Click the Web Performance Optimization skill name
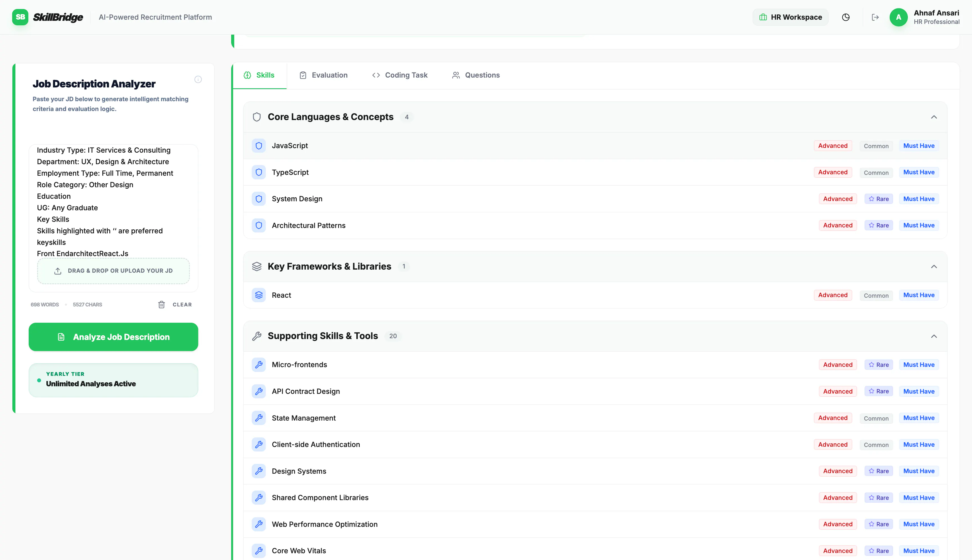Image resolution: width=972 pixels, height=560 pixels. pos(325,524)
